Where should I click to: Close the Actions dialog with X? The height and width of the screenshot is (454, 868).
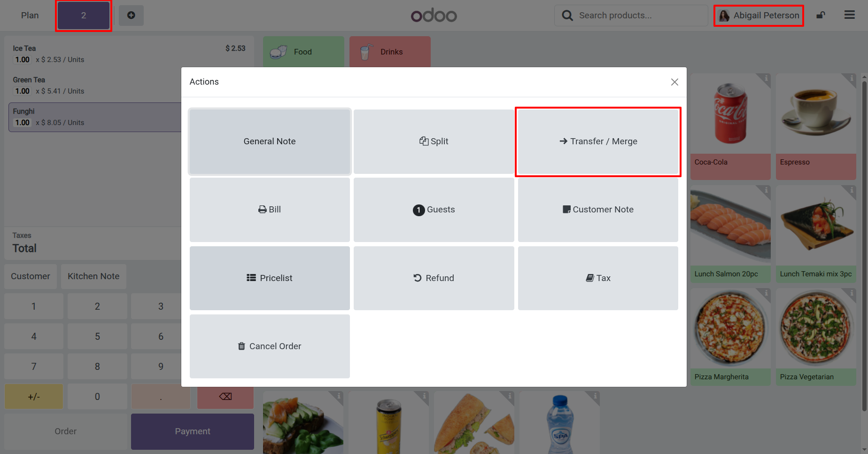coord(674,82)
